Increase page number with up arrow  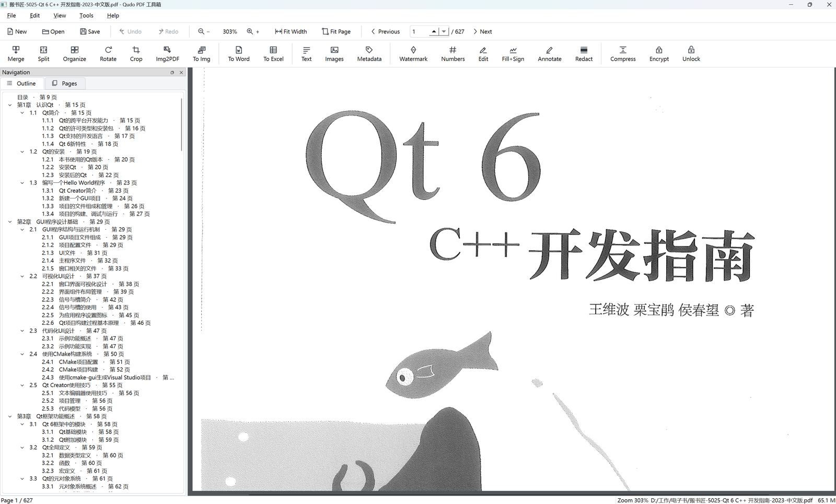point(434,31)
